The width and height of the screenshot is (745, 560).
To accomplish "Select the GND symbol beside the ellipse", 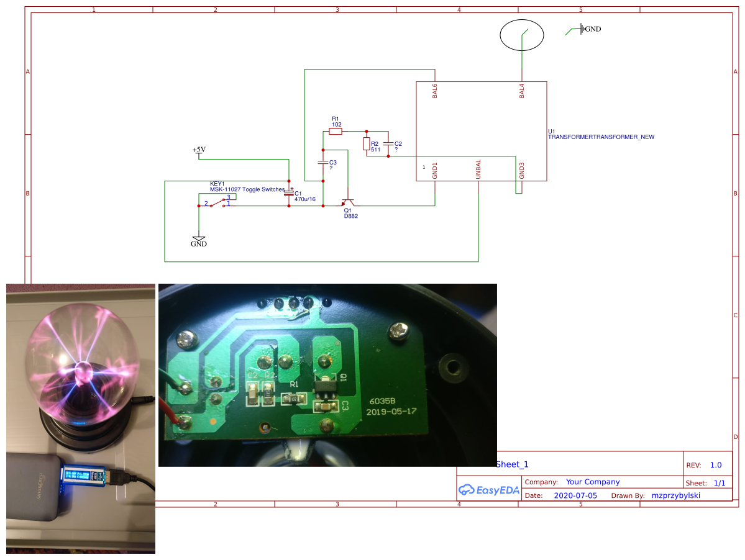I will point(587,29).
